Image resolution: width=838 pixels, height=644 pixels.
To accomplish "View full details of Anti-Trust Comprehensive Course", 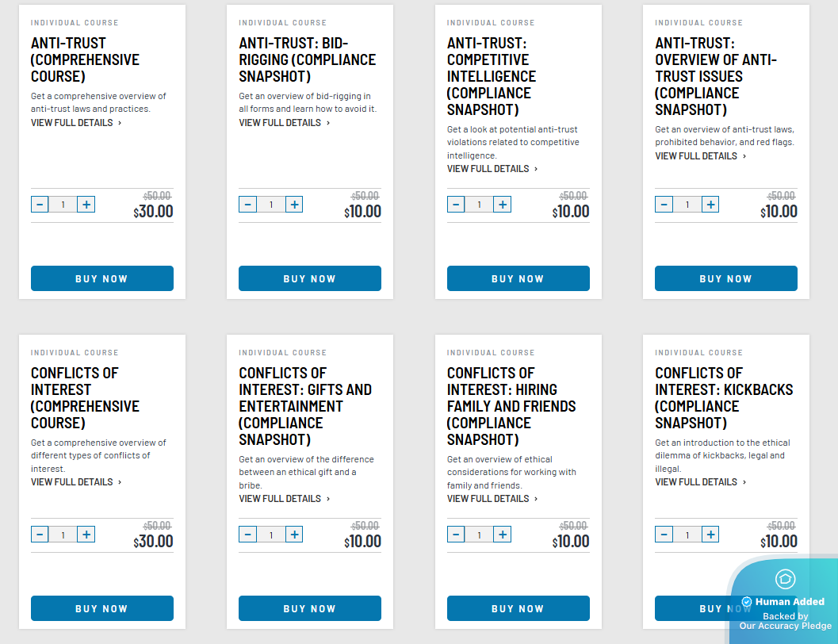I will (x=76, y=123).
